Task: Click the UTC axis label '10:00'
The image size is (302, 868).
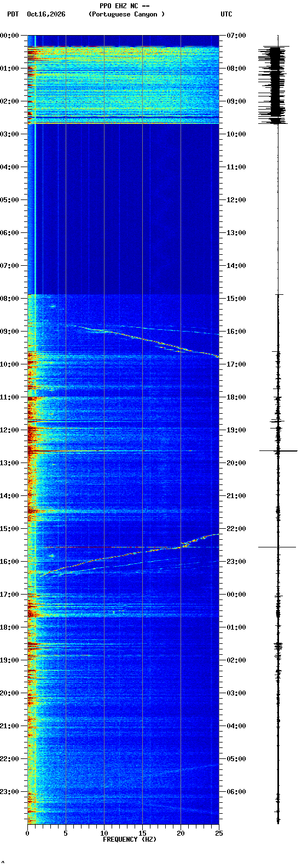Action: [x=236, y=134]
